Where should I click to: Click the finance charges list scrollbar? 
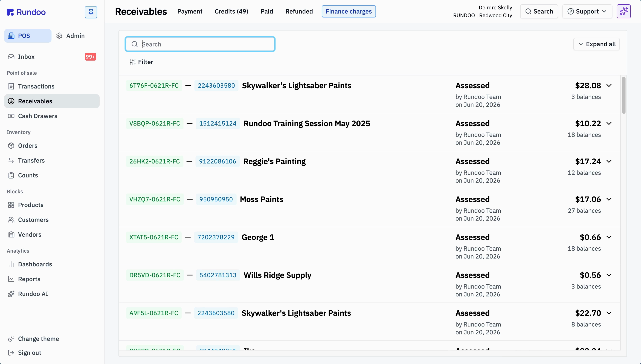coord(623,95)
